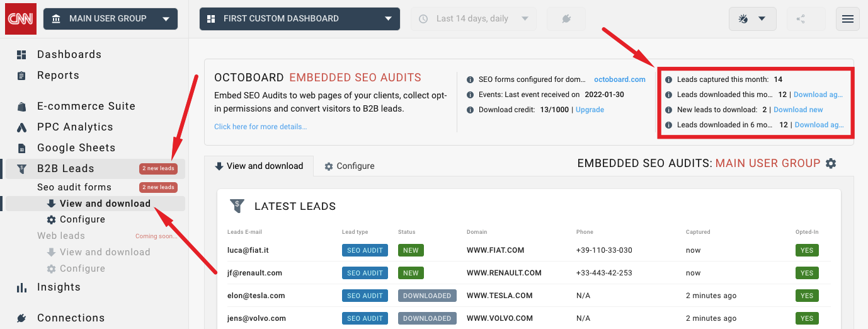Click the CNN logo

point(21,18)
